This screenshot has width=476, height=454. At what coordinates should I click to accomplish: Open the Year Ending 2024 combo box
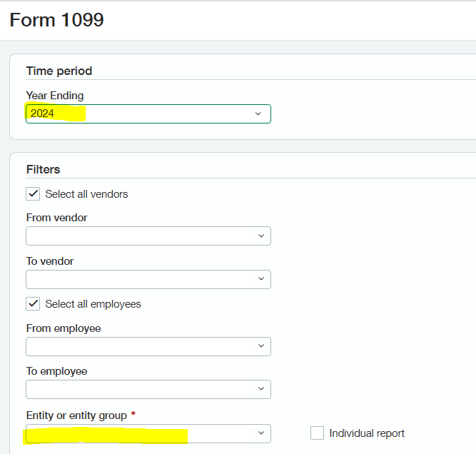tap(148, 114)
